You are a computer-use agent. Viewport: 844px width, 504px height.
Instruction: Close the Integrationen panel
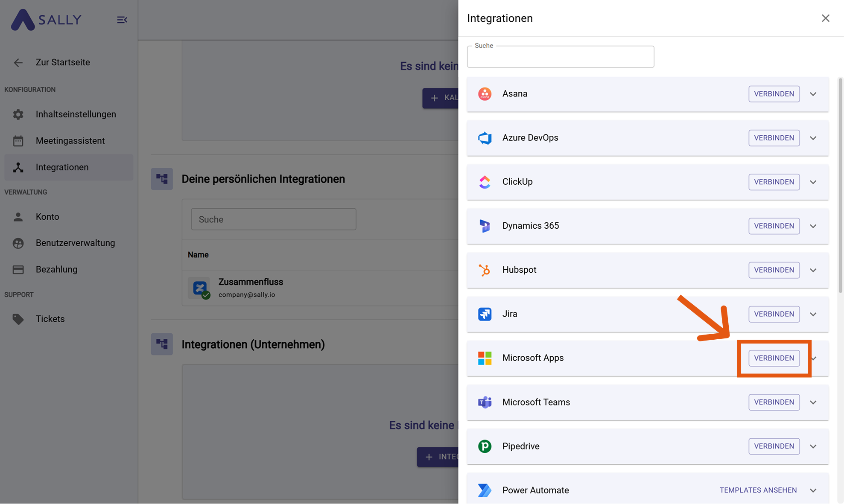point(825,18)
